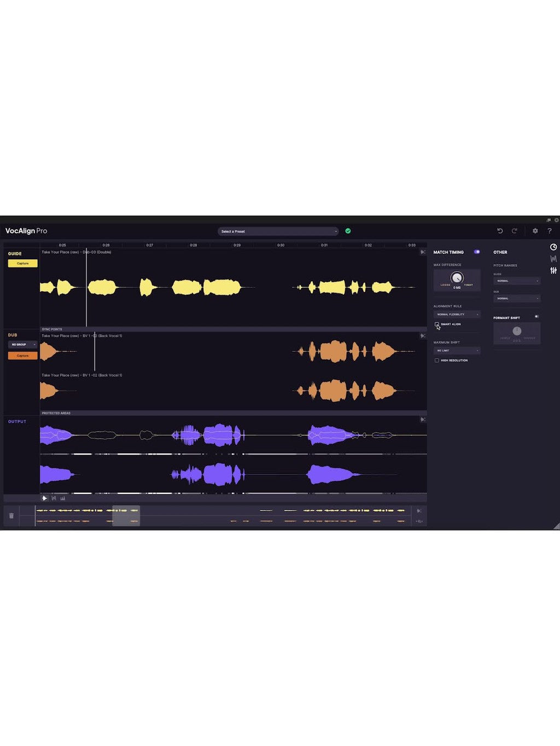Viewport: 560px width, 746px height.
Task: Toggle the Match Timing switch off
Action: tap(475, 252)
